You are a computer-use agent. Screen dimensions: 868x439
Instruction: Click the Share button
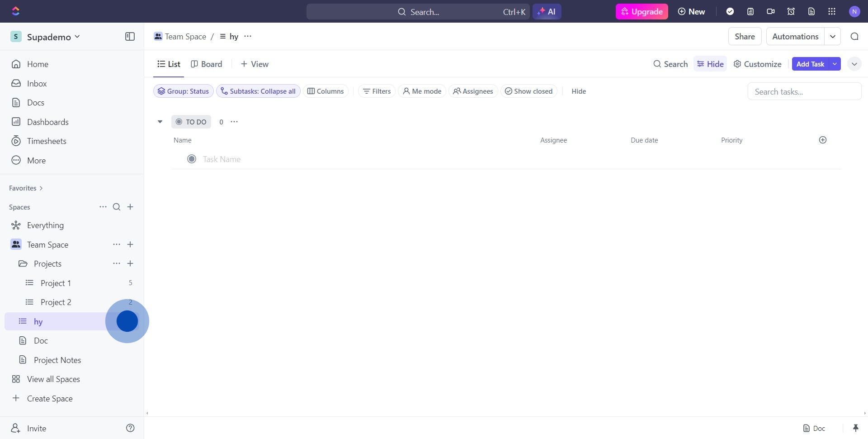[745, 37]
